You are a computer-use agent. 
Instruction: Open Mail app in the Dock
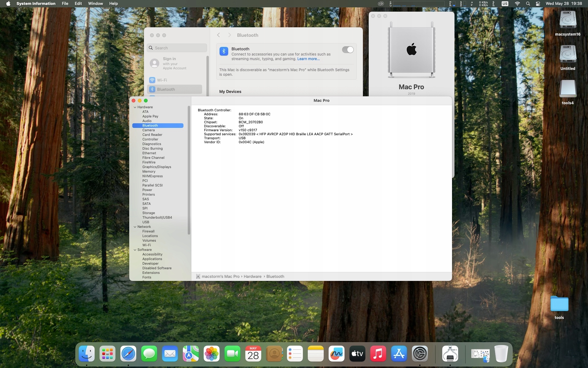coord(170,354)
